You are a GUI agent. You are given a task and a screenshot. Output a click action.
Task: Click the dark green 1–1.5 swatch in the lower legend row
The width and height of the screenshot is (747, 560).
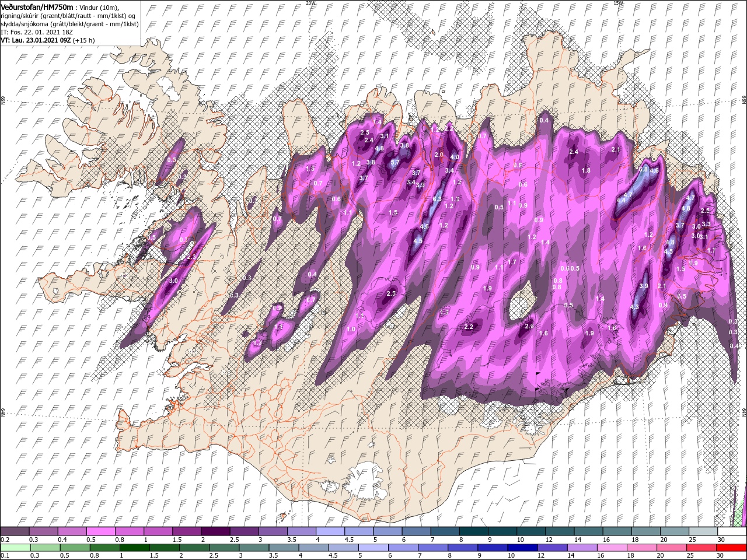click(x=134, y=547)
